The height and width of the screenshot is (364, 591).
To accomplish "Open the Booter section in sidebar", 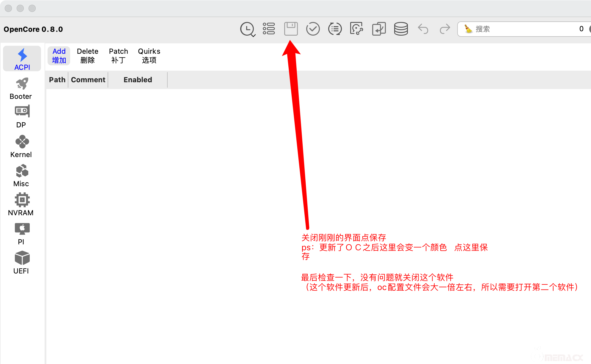I will pos(21,88).
